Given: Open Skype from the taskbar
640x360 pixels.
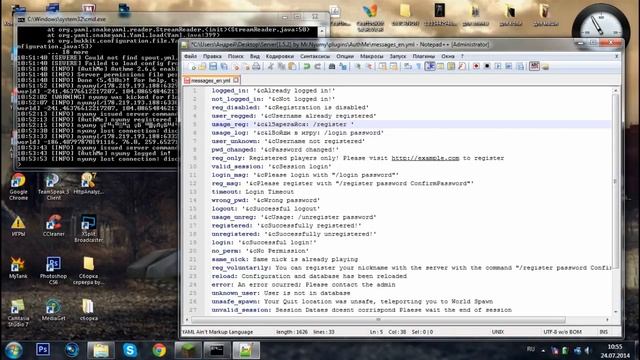Looking at the screenshot, I should tap(130, 350).
